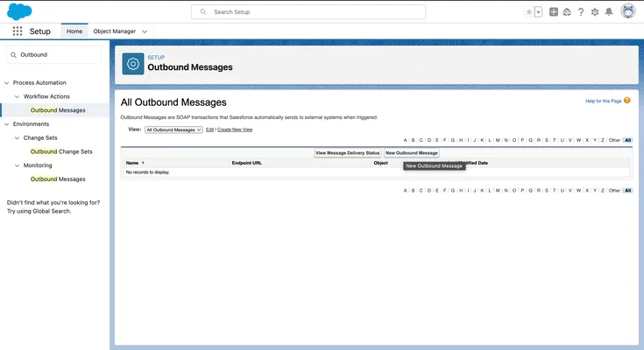Collapse the Process Automation section

pos(7,83)
